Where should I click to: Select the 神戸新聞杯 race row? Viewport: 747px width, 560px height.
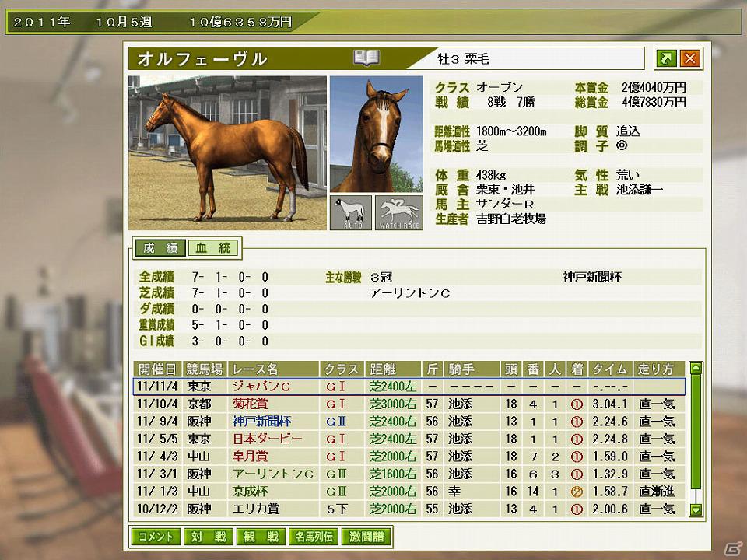tap(409, 422)
